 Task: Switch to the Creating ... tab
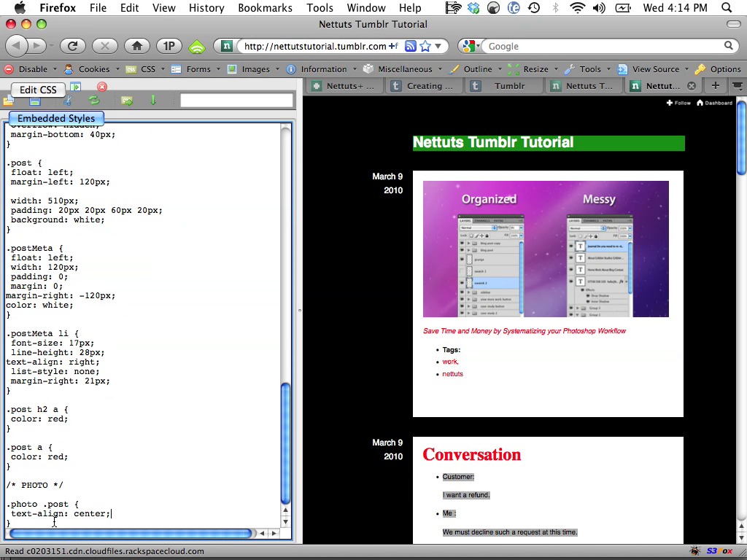424,86
